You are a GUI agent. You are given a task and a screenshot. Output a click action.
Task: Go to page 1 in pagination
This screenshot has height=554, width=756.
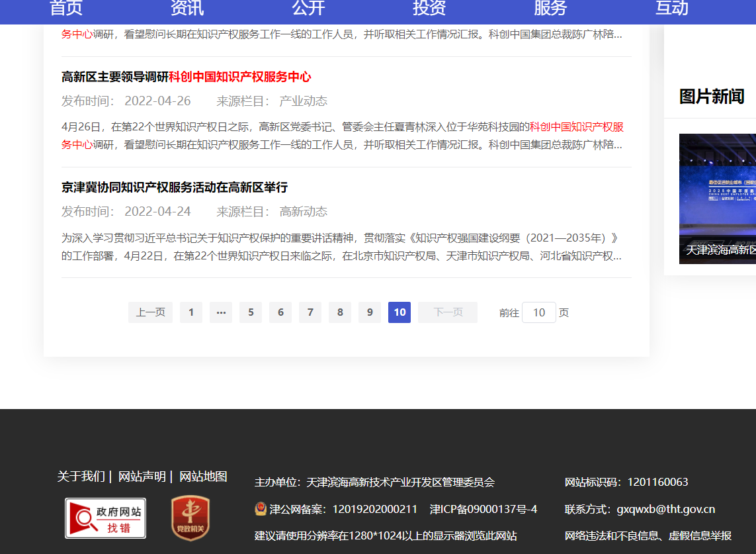191,312
